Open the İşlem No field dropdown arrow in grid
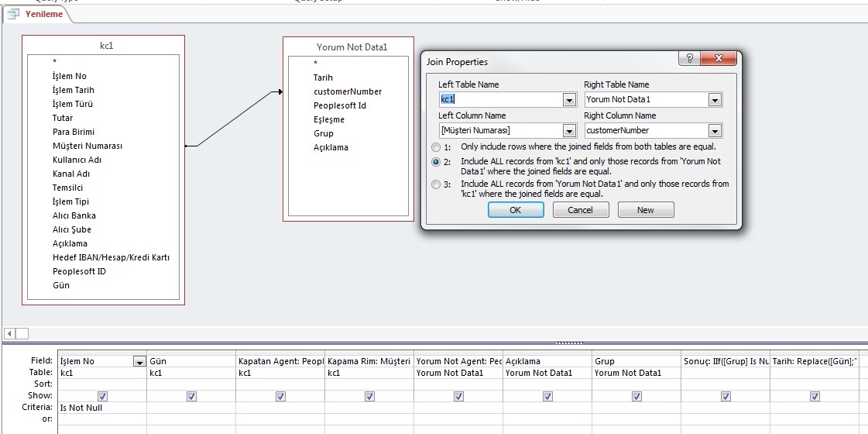The width and height of the screenshot is (868, 434). pyautogui.click(x=139, y=361)
